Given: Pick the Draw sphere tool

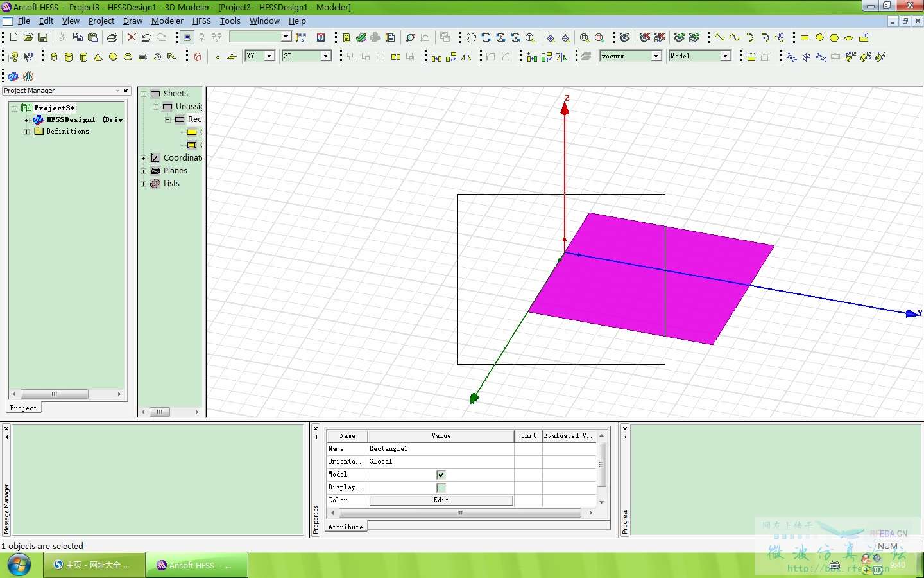Looking at the screenshot, I should coord(113,57).
